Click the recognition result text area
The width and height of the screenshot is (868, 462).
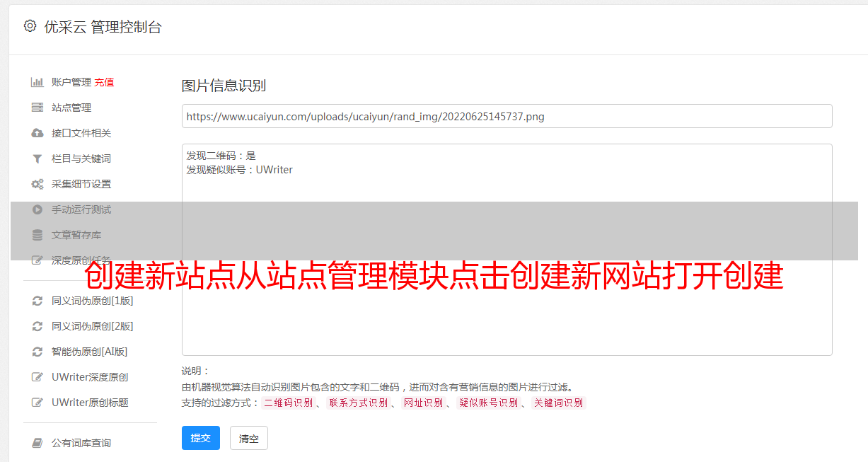point(507,249)
